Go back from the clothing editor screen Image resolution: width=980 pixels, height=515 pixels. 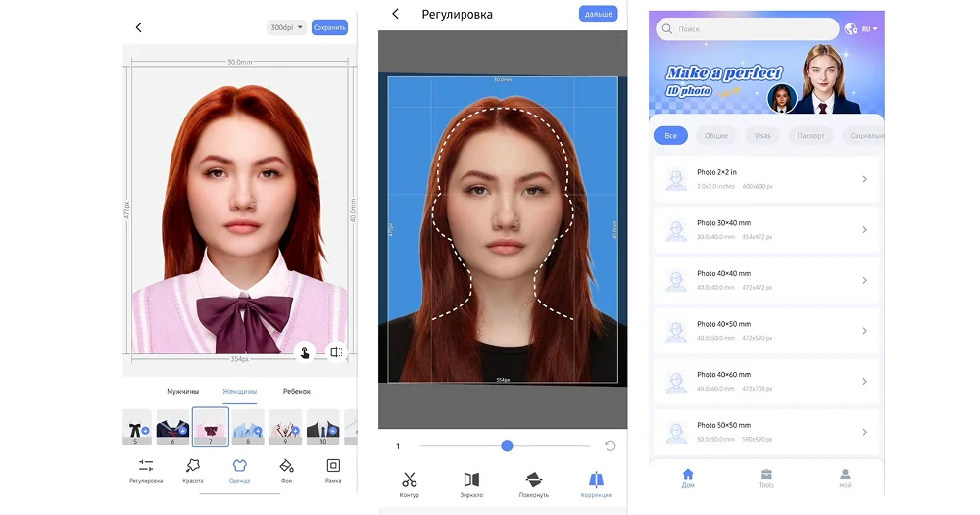pyautogui.click(x=139, y=27)
